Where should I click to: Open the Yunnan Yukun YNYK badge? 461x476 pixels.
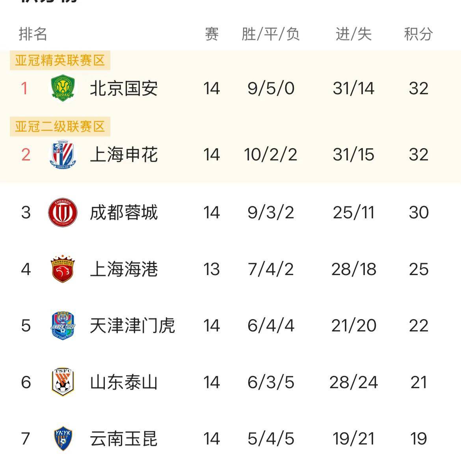63,438
